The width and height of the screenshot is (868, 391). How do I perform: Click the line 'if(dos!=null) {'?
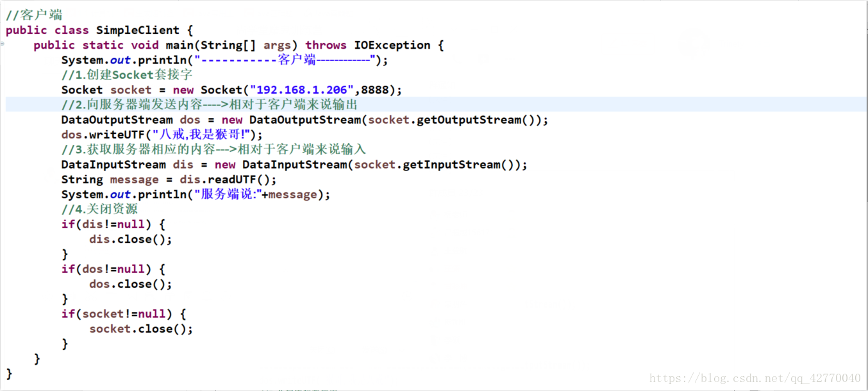point(113,269)
